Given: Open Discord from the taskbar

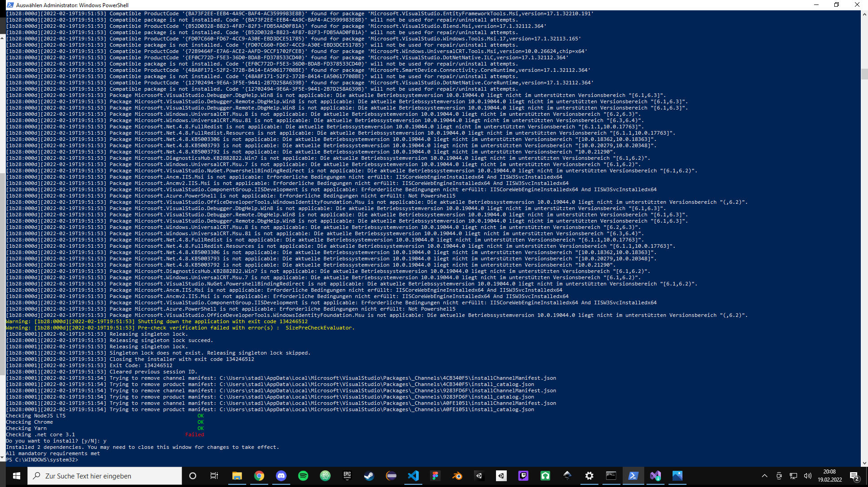Looking at the screenshot, I should [281, 476].
